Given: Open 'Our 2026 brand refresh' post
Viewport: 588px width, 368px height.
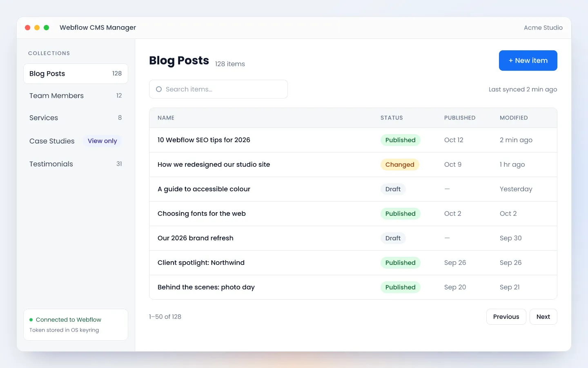Looking at the screenshot, I should (x=196, y=238).
